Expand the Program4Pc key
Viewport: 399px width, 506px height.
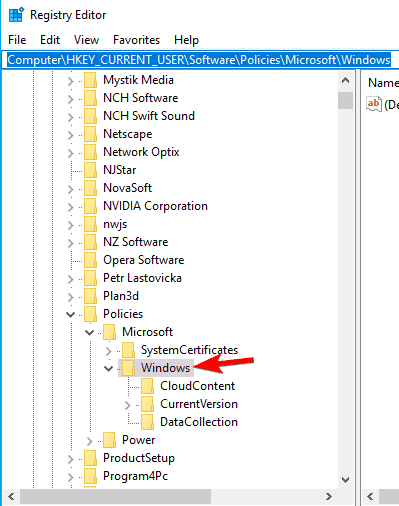pos(70,477)
